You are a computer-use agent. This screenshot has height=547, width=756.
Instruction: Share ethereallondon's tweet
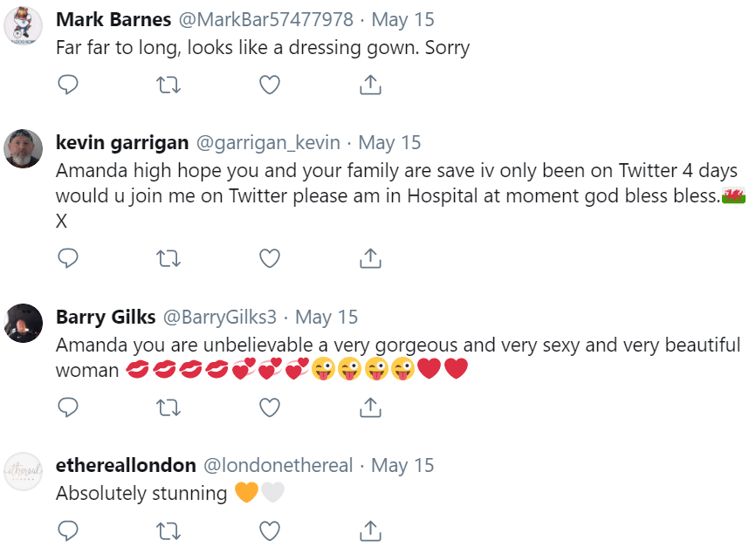click(370, 530)
